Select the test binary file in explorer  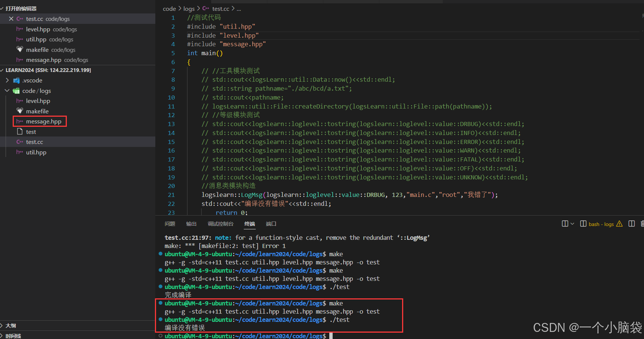coord(78,132)
